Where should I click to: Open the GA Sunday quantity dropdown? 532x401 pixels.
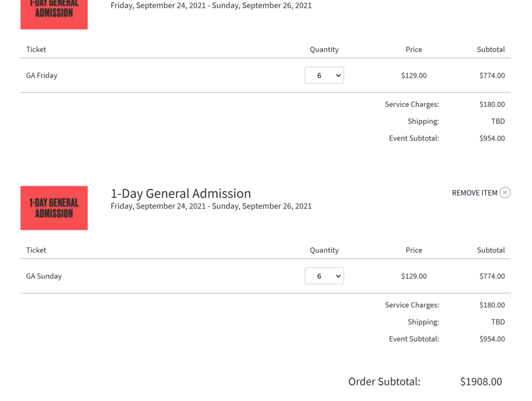324,276
